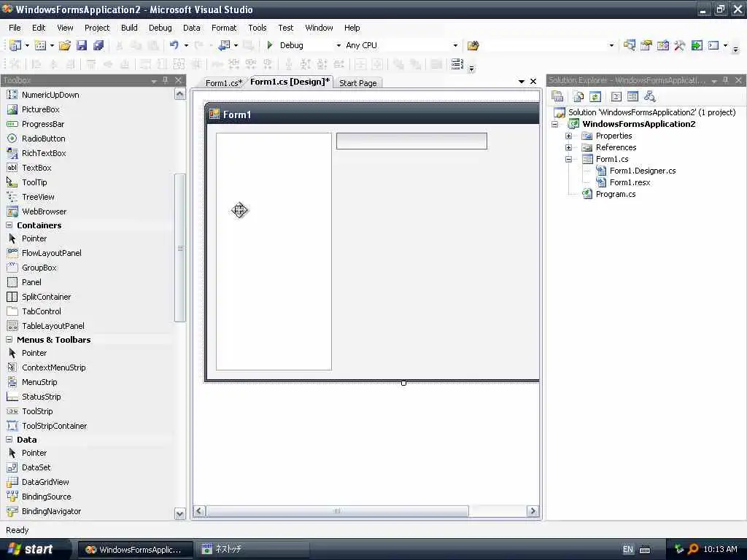Choose ContextMenuStrip from Toolbox
This screenshot has width=747, height=560.
pos(53,367)
